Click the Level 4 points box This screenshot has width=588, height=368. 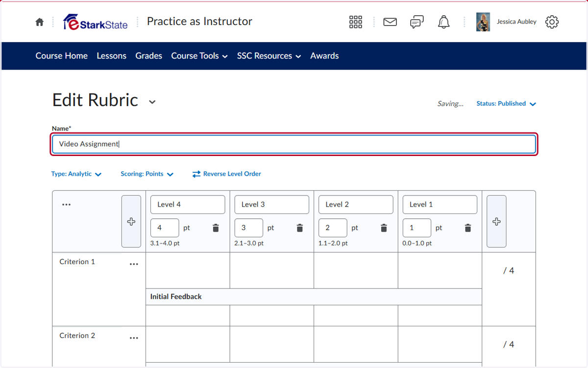click(x=165, y=228)
